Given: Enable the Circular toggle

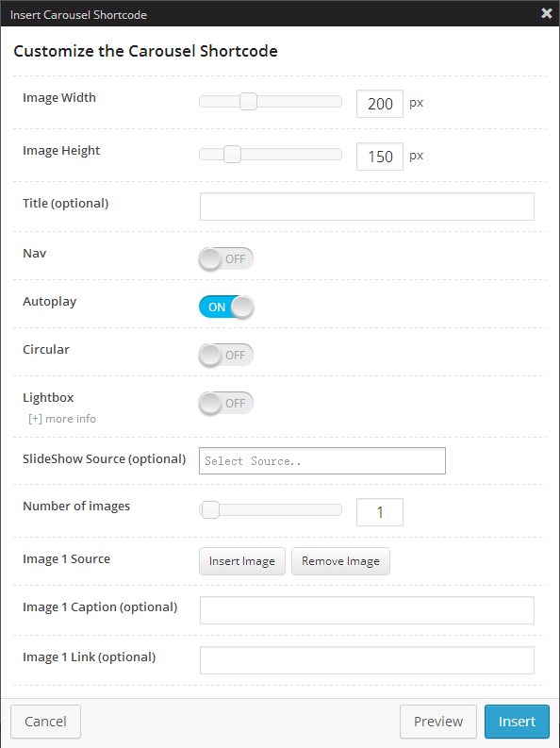Looking at the screenshot, I should [x=226, y=355].
